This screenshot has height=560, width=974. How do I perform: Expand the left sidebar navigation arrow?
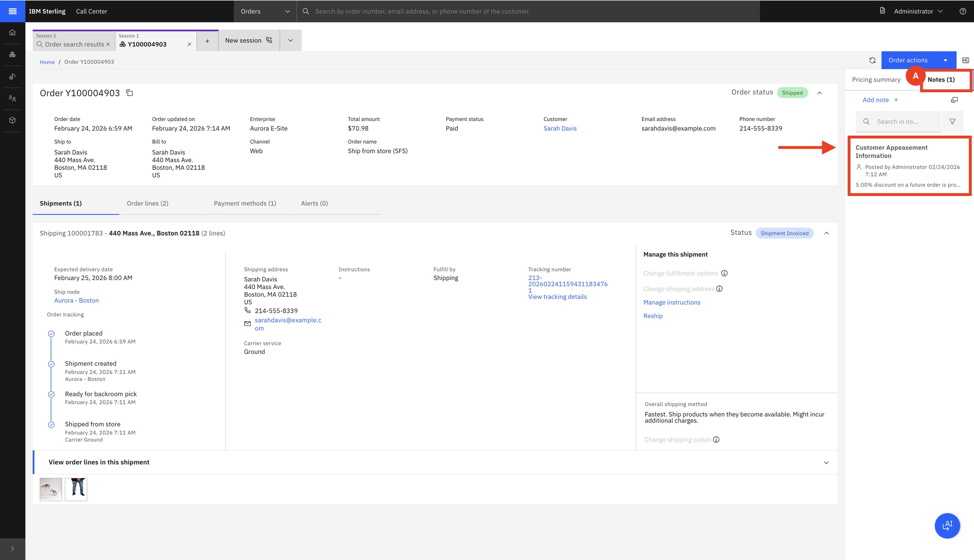(12, 549)
